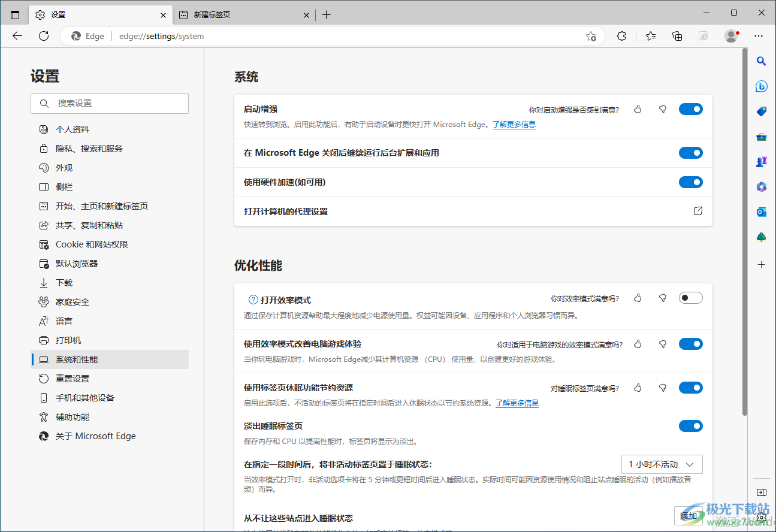Open a new tab with plus button
The width and height of the screenshot is (776, 532).
pyautogui.click(x=326, y=15)
